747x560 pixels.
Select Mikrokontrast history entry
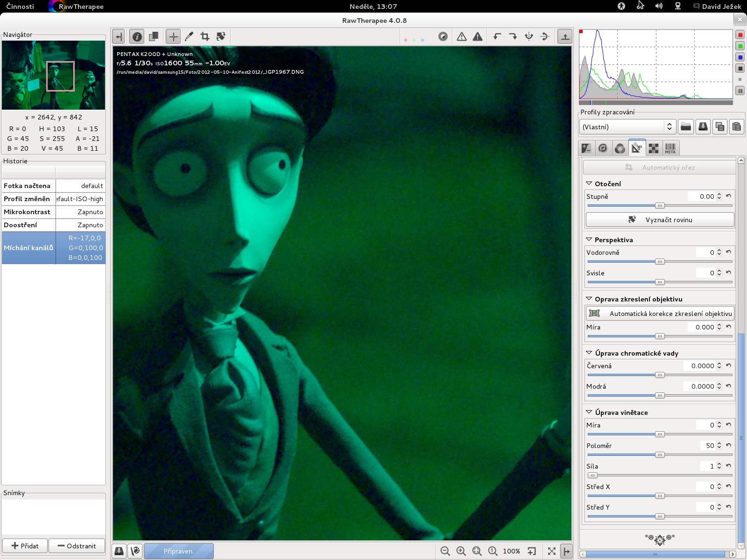pos(54,212)
